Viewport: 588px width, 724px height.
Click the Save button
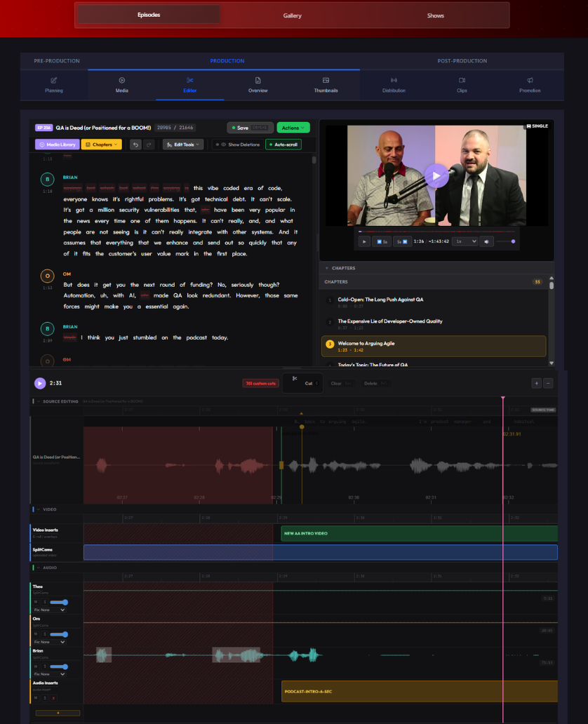point(250,128)
